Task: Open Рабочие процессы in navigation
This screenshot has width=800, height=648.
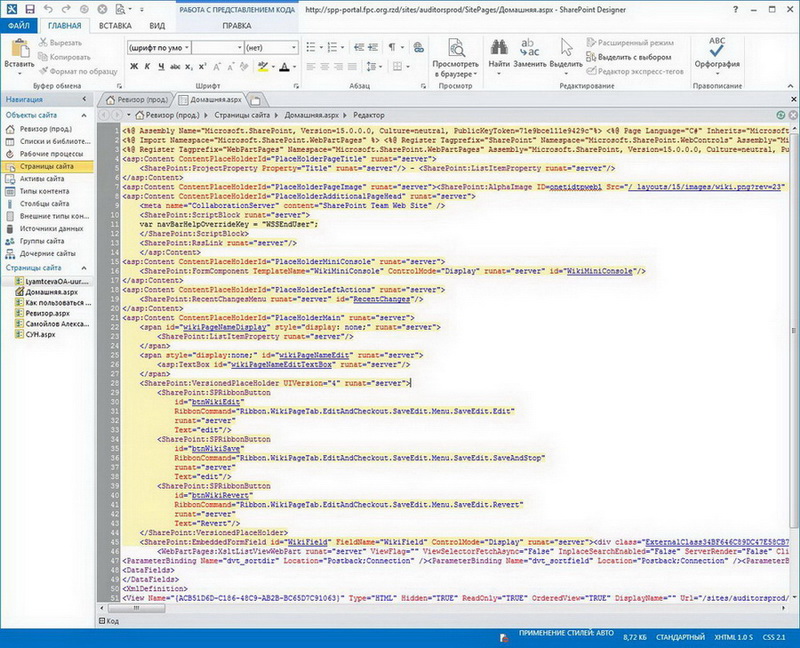Action: click(x=47, y=154)
